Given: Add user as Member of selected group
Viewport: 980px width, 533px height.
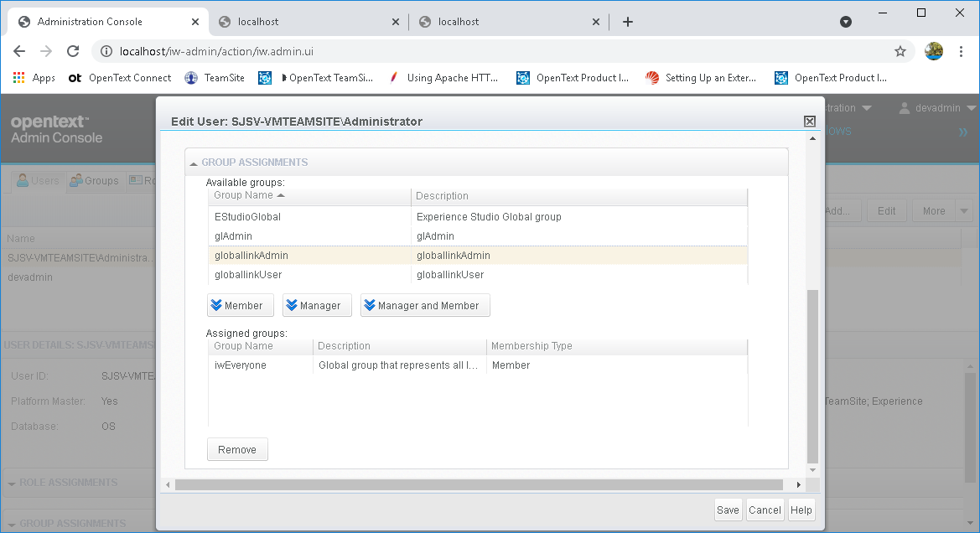Looking at the screenshot, I should (x=241, y=306).
